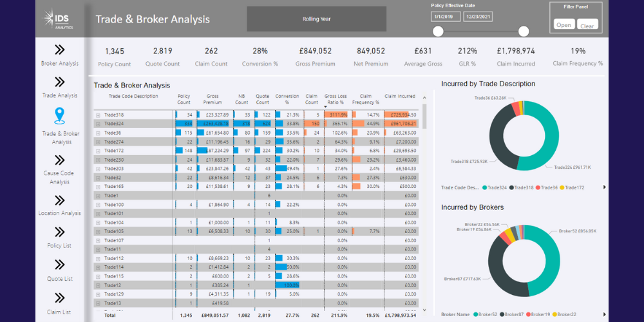Click the Rolling Year button
This screenshot has height=322, width=644.
point(316,19)
